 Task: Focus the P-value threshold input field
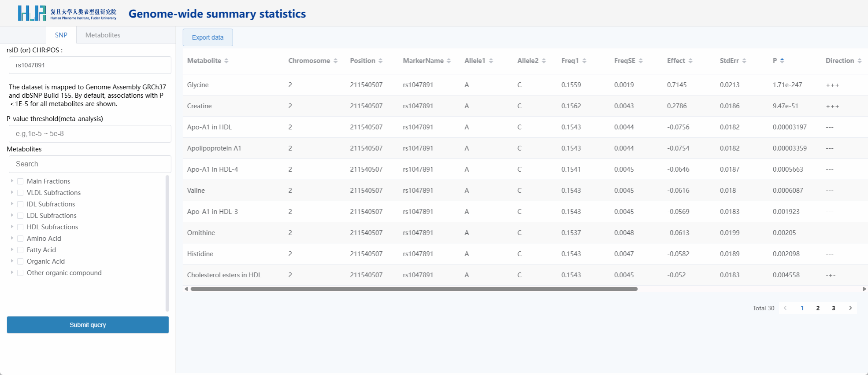90,134
